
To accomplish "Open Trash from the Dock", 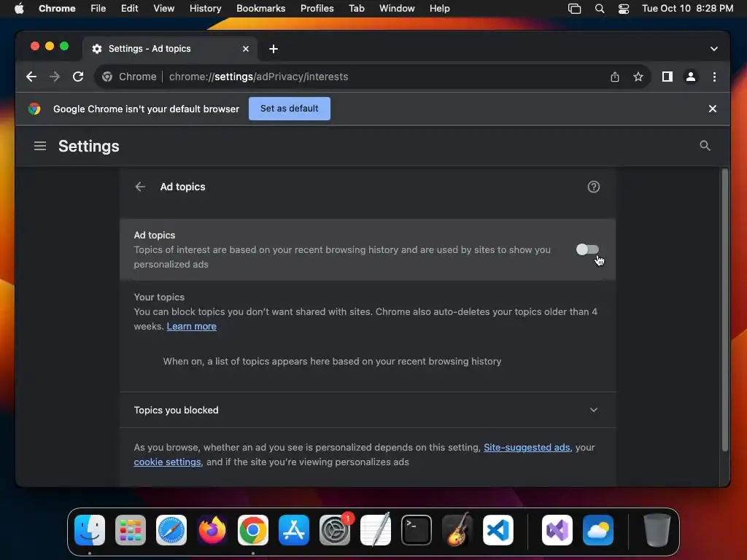I will (657, 530).
